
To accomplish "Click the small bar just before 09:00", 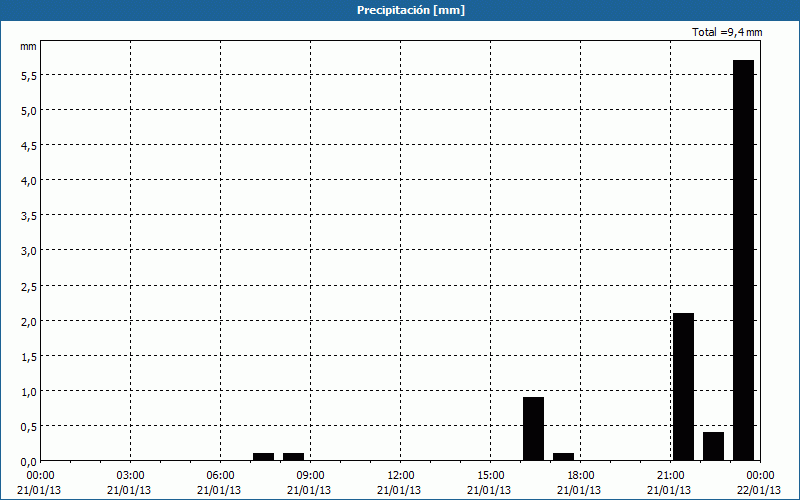I will click(x=293, y=457).
